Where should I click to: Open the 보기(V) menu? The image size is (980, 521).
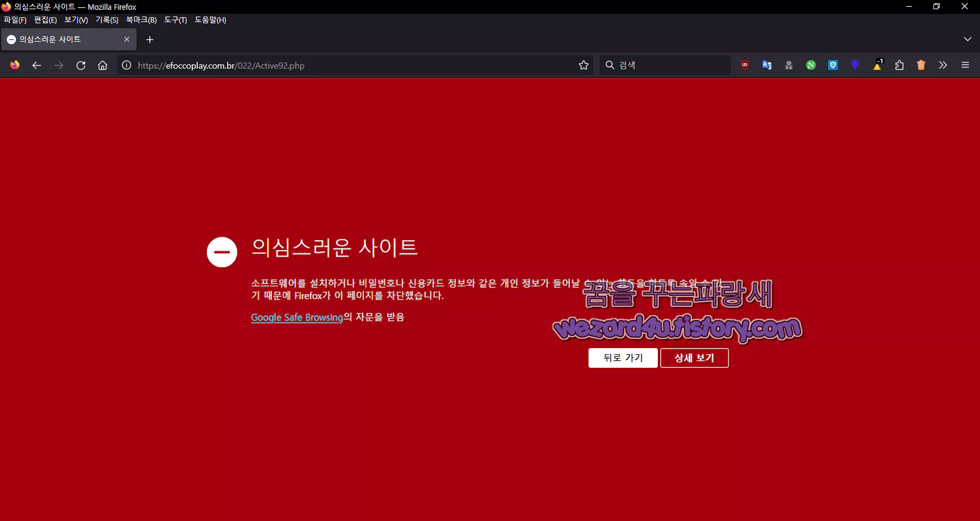[76, 20]
